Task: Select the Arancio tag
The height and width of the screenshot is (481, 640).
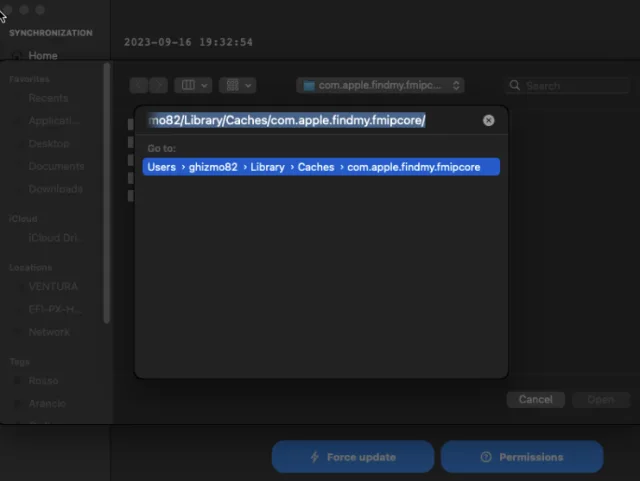Action: click(47, 403)
